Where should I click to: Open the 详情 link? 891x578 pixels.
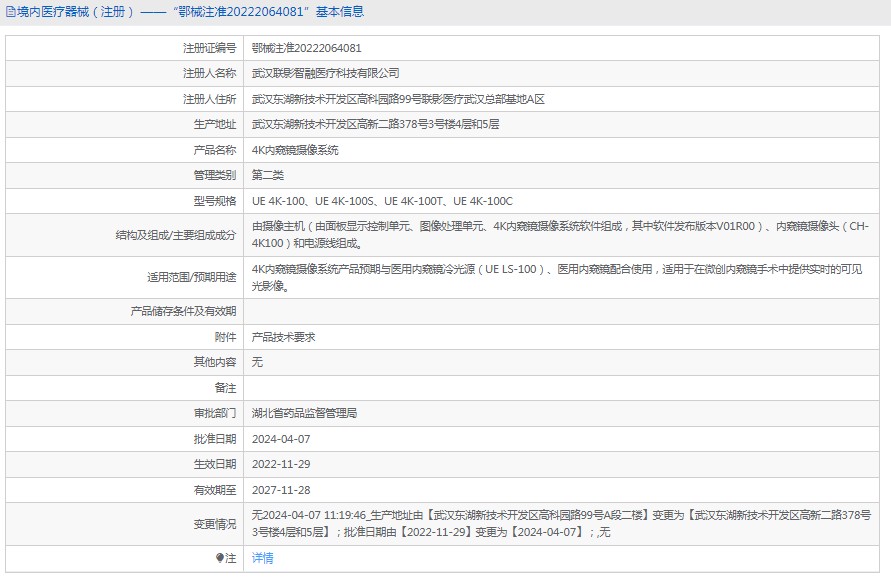tap(263, 558)
